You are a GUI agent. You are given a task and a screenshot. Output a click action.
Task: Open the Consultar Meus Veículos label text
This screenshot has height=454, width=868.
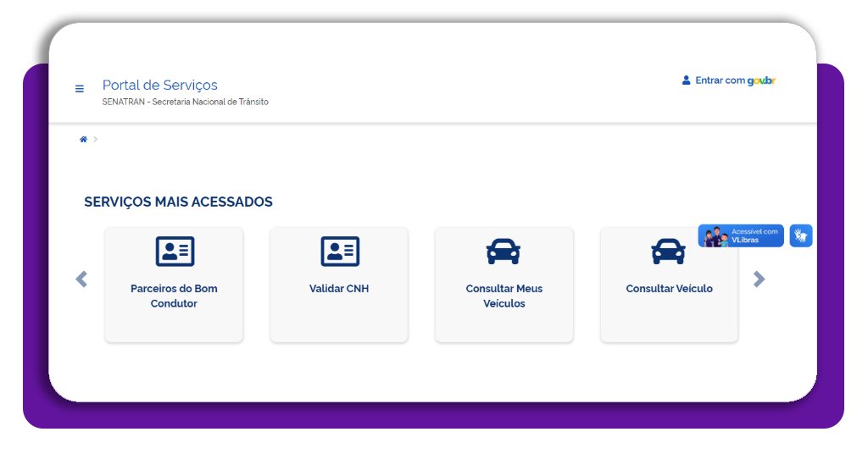504,296
